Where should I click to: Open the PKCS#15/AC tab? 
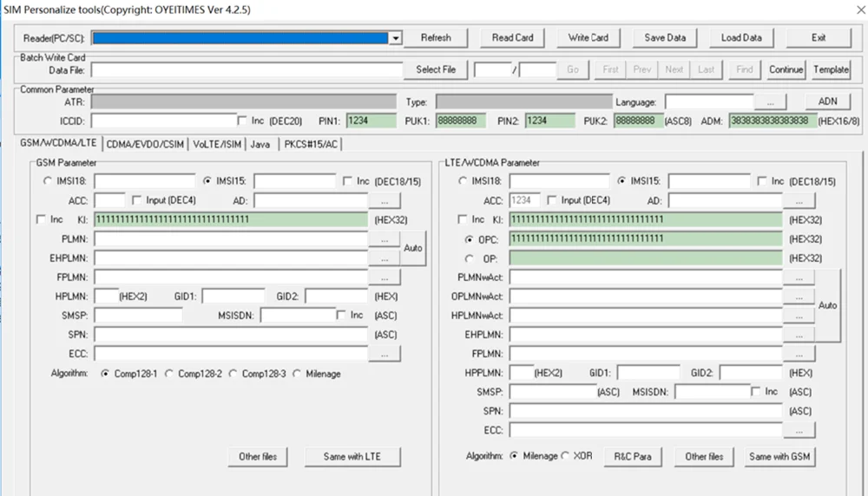pyautogui.click(x=311, y=144)
